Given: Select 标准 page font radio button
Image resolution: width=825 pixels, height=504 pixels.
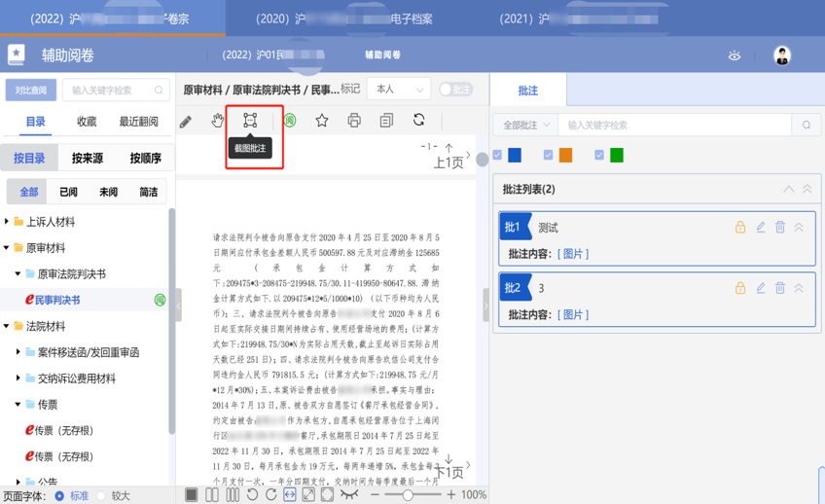Looking at the screenshot, I should coord(59,495).
